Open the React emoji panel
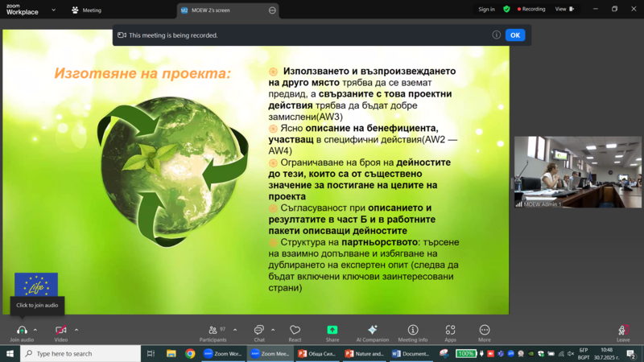Screen dimensions: 644x362 [295, 330]
